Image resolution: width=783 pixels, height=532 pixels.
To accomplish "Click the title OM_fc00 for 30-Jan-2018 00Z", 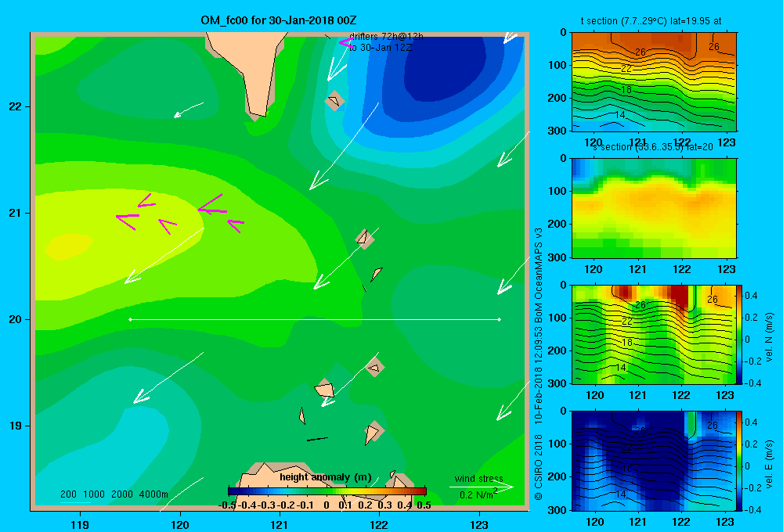I will pyautogui.click(x=278, y=20).
